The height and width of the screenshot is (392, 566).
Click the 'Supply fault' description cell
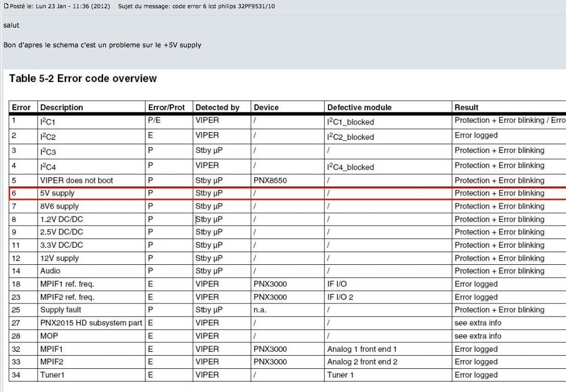coord(61,310)
